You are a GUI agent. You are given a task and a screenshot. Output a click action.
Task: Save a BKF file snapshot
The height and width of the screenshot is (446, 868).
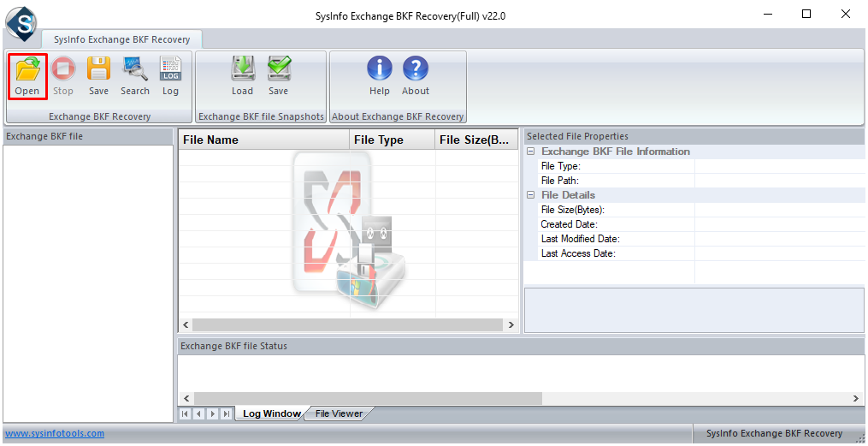tap(278, 76)
